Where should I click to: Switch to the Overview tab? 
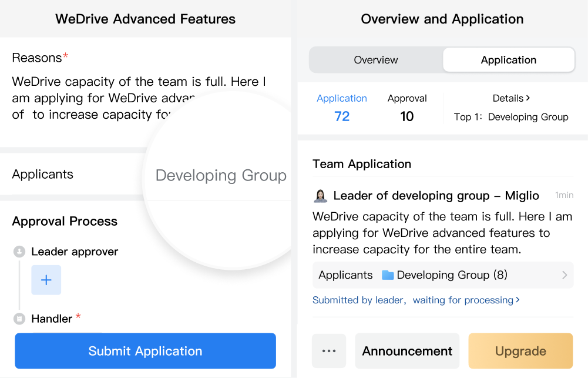click(x=376, y=60)
